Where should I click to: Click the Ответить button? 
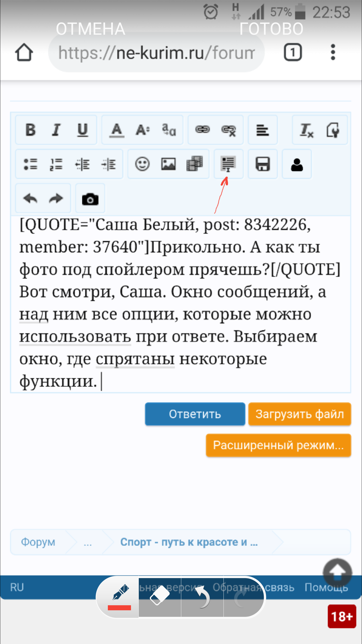tap(195, 414)
